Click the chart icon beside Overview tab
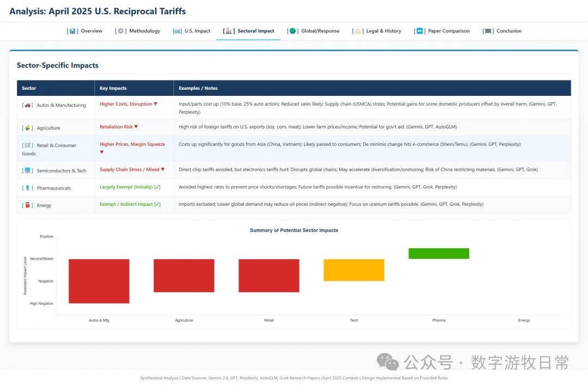Image resolution: width=588 pixels, height=386 pixels. pos(72,31)
